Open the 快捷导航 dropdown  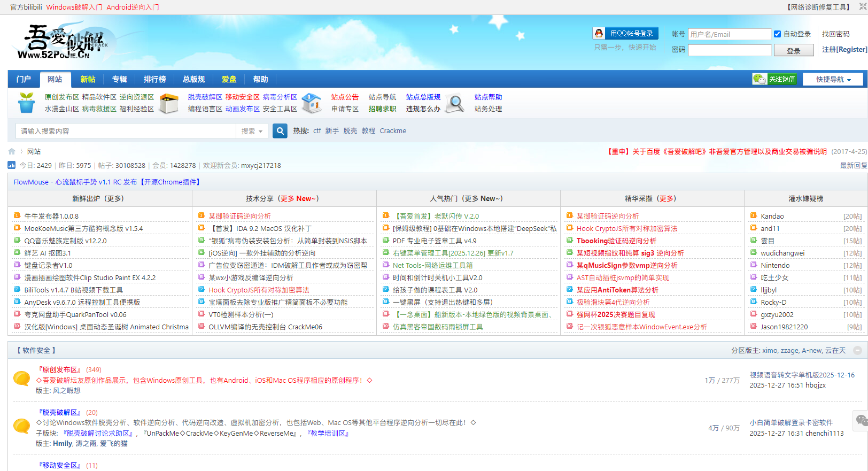(833, 79)
